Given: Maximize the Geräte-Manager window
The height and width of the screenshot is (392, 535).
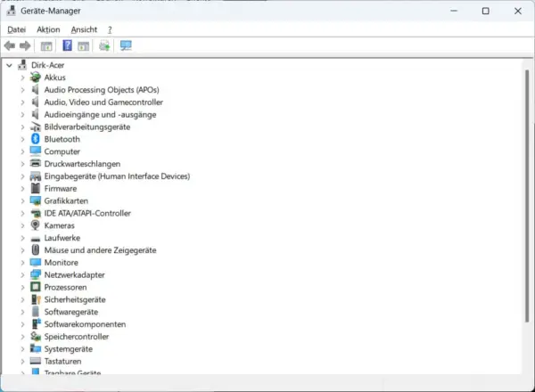Looking at the screenshot, I should click(486, 11).
